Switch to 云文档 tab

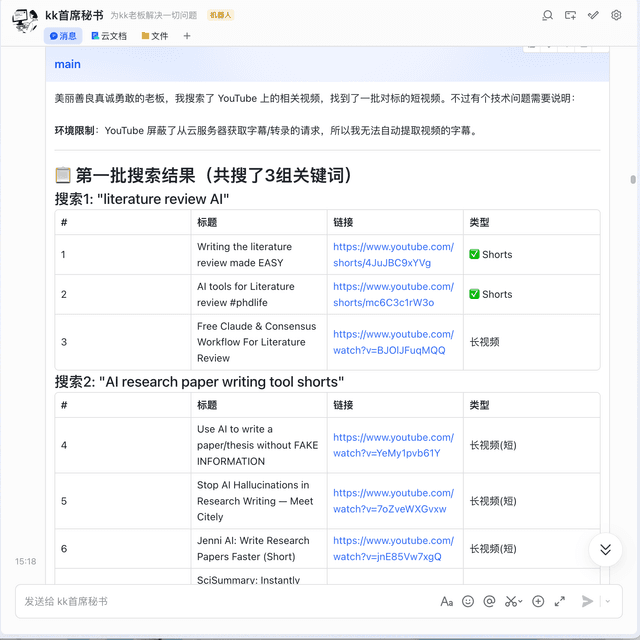point(109,36)
